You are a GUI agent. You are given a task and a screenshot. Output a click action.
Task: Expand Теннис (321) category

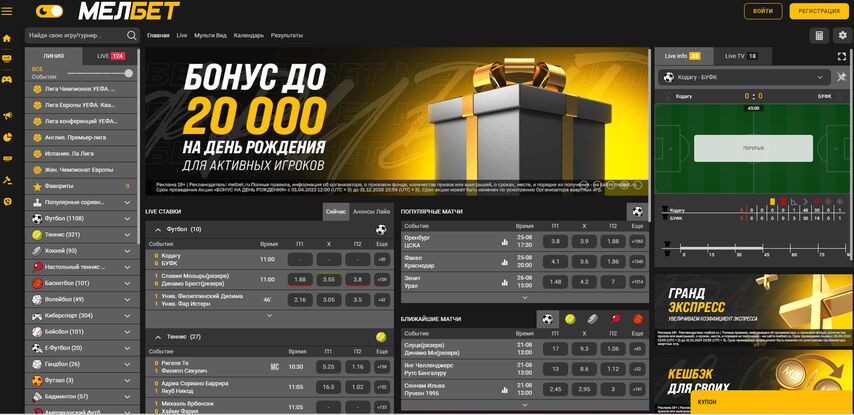coord(81,235)
